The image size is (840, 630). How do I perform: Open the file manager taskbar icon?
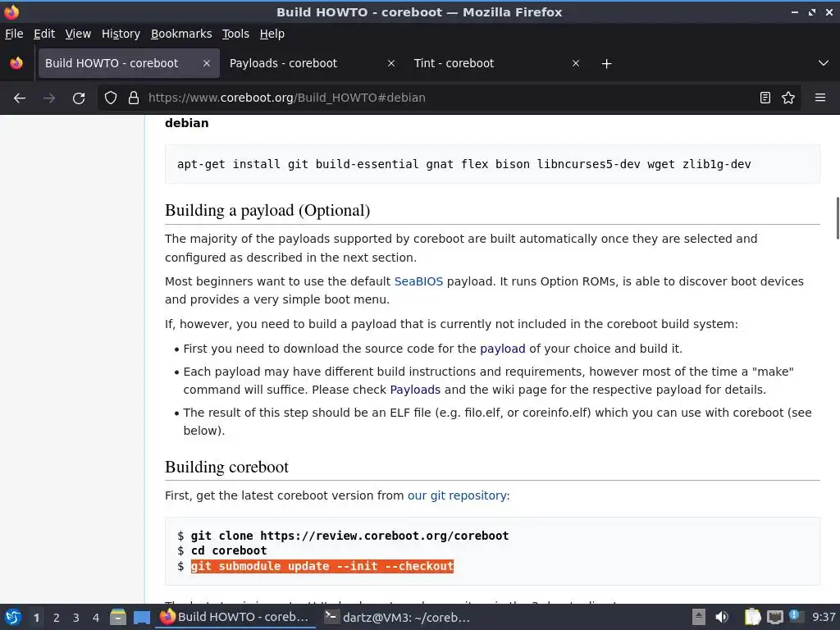coord(118,617)
